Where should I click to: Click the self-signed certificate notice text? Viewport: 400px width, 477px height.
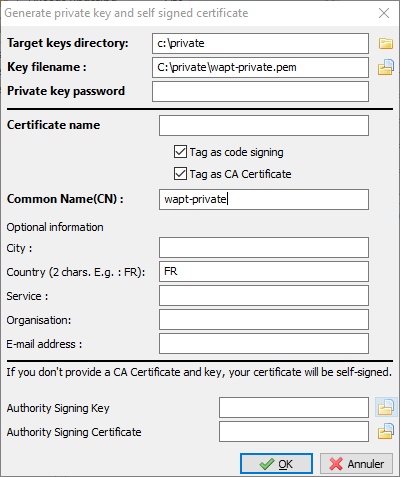pyautogui.click(x=199, y=372)
